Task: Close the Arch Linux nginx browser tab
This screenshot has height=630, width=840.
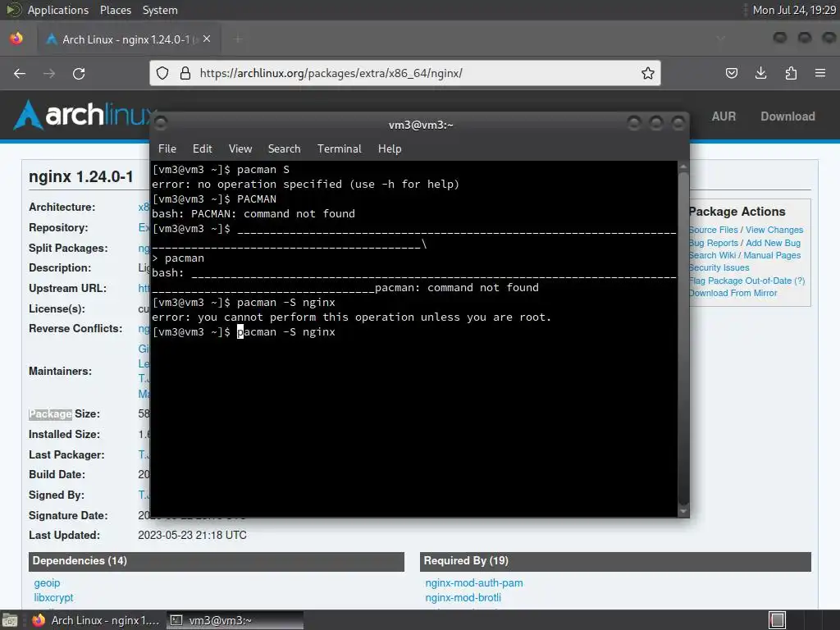Action: [x=207, y=39]
